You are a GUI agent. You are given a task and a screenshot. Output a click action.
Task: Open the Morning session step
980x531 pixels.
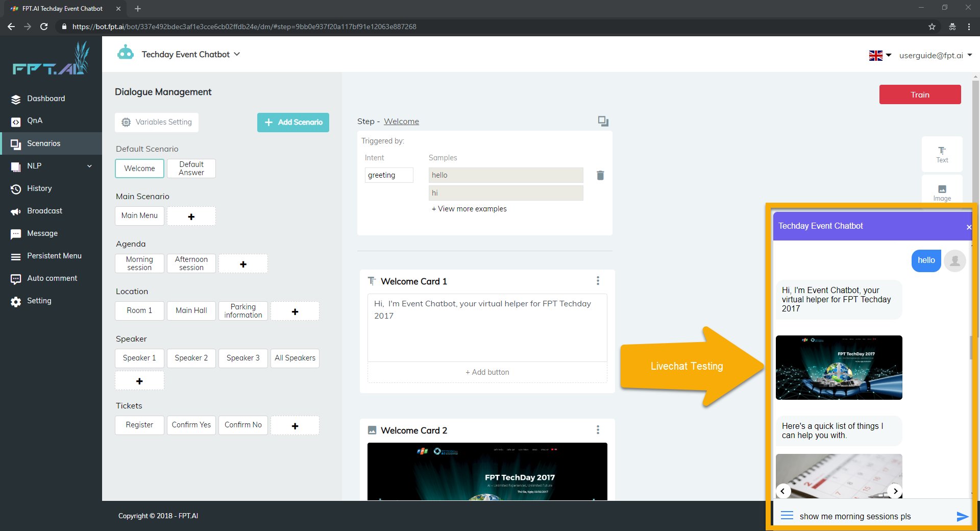click(139, 263)
